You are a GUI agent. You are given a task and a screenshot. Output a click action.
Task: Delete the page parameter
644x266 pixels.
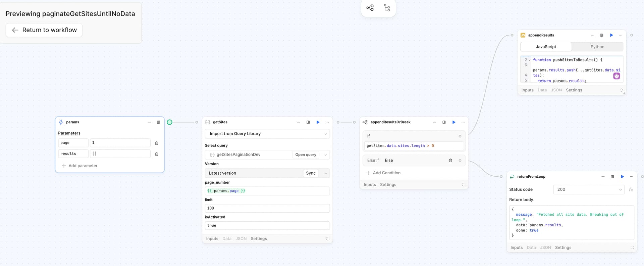pyautogui.click(x=157, y=143)
